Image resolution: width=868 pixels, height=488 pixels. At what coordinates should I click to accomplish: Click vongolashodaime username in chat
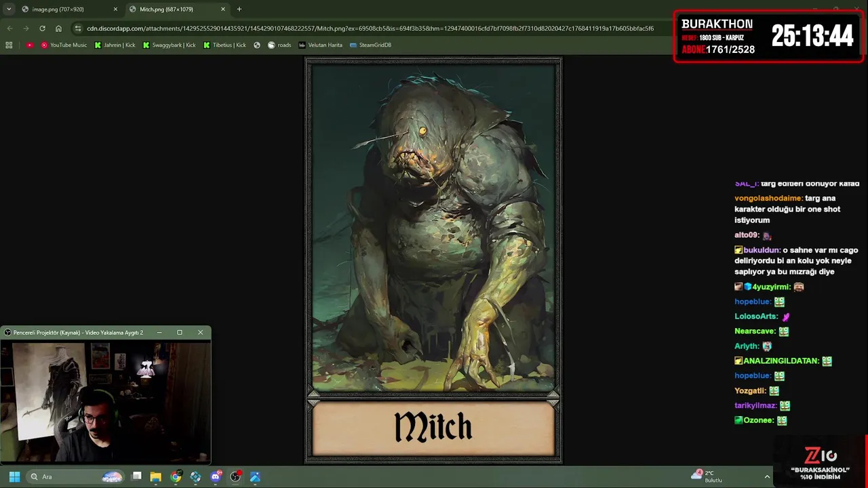point(768,198)
